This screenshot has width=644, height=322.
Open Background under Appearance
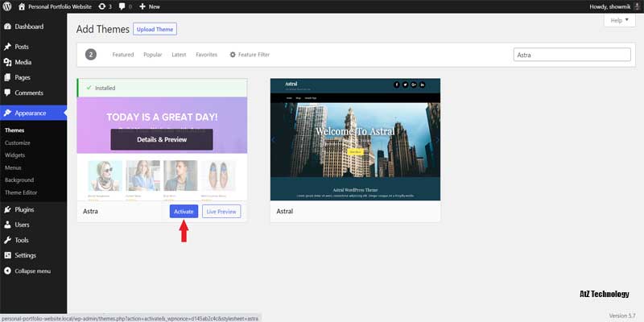(19, 180)
